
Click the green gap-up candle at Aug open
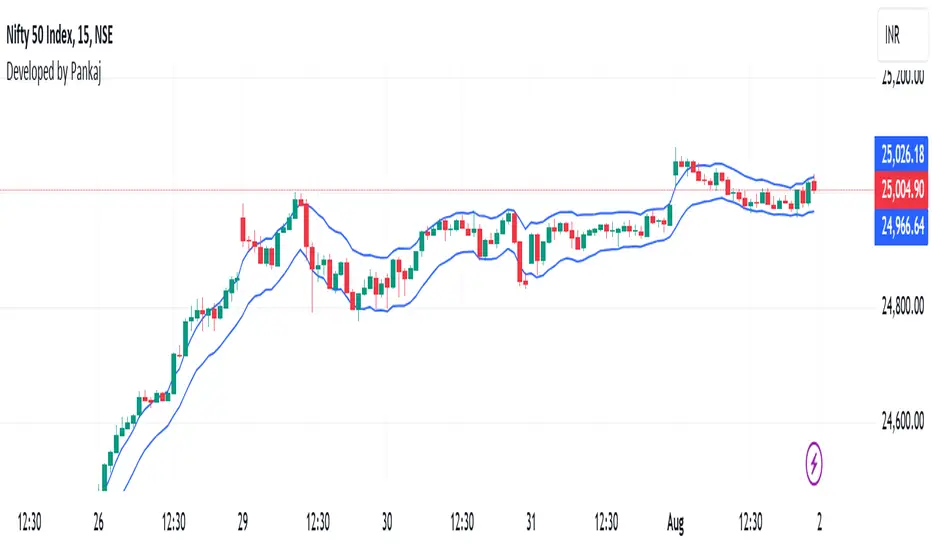pos(675,167)
